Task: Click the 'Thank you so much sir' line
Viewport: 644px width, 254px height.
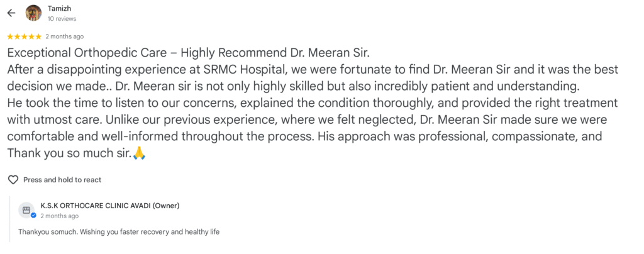Action: pos(69,154)
